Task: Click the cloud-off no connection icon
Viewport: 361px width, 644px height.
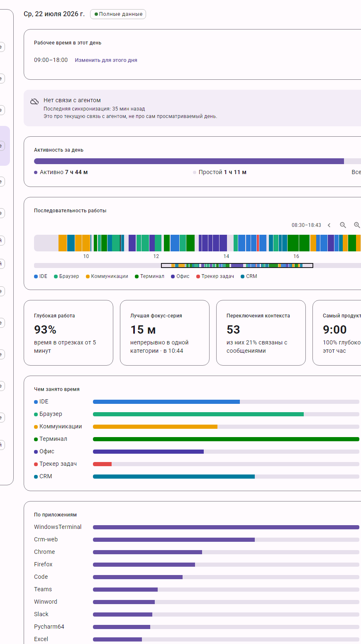Action: point(34,101)
